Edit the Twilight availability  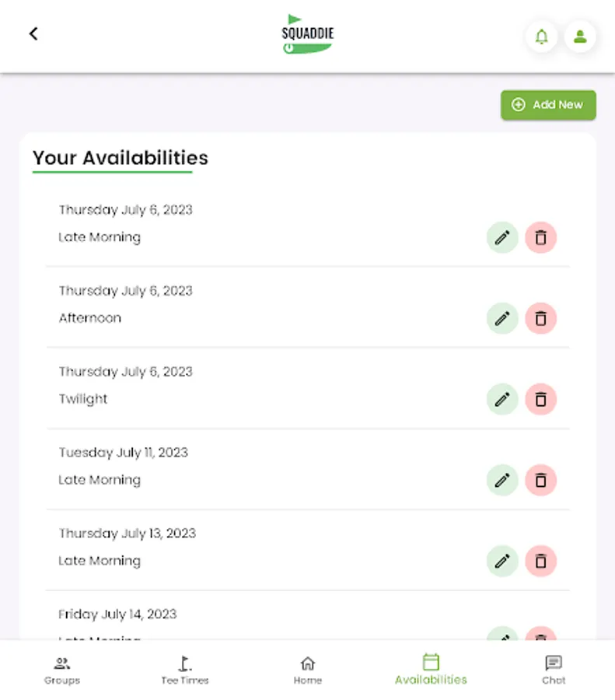point(502,399)
